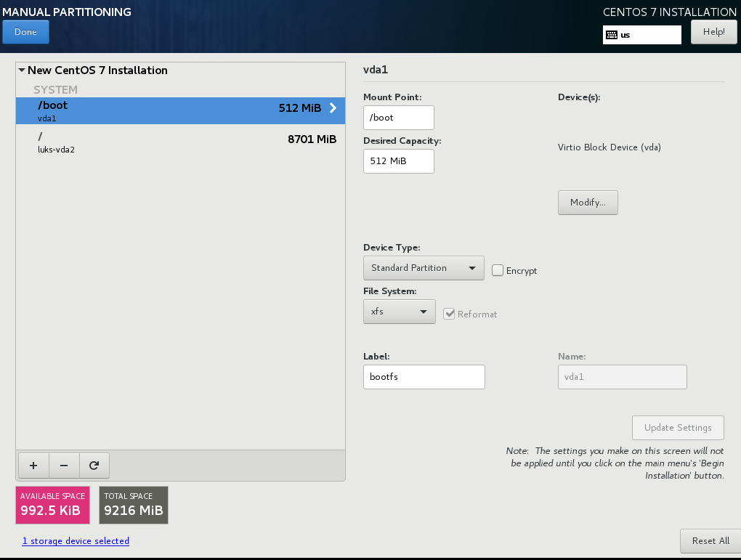Image resolution: width=741 pixels, height=560 pixels.
Task: Open the 1 storage device selected link
Action: click(76, 541)
